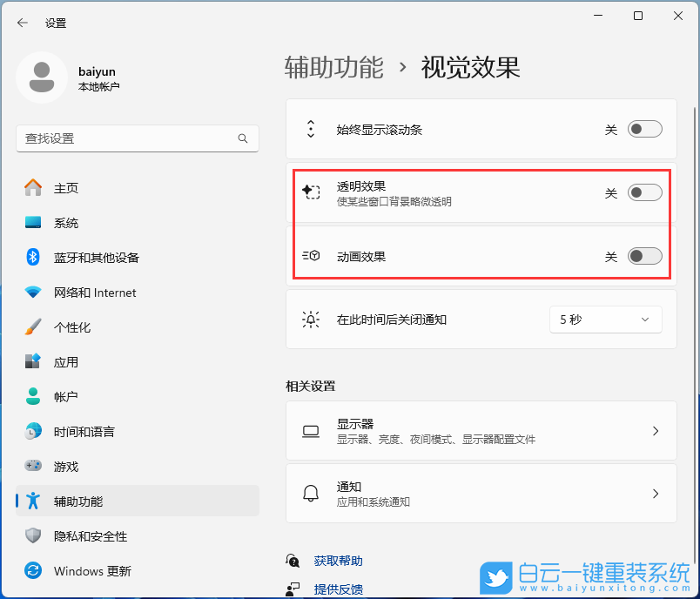Enable the 始终显示滚动条 switch
This screenshot has width=700, height=599.
[644, 128]
